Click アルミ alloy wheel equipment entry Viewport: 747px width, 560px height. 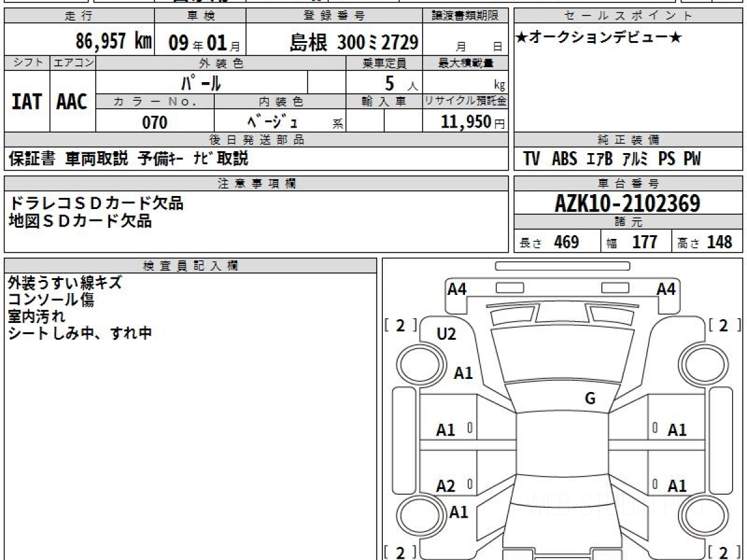coord(635,159)
